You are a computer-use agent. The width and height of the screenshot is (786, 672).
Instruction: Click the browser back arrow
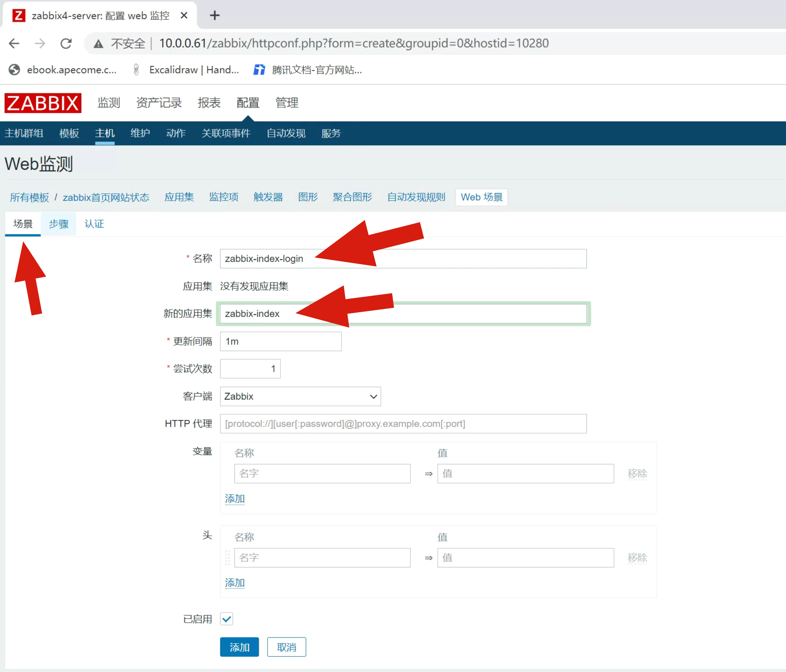[14, 44]
